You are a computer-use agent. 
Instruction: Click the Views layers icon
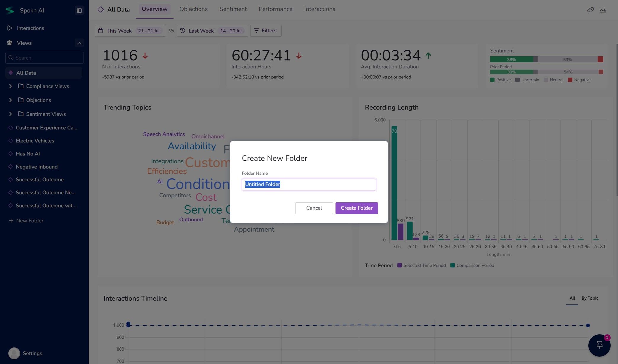[9, 43]
